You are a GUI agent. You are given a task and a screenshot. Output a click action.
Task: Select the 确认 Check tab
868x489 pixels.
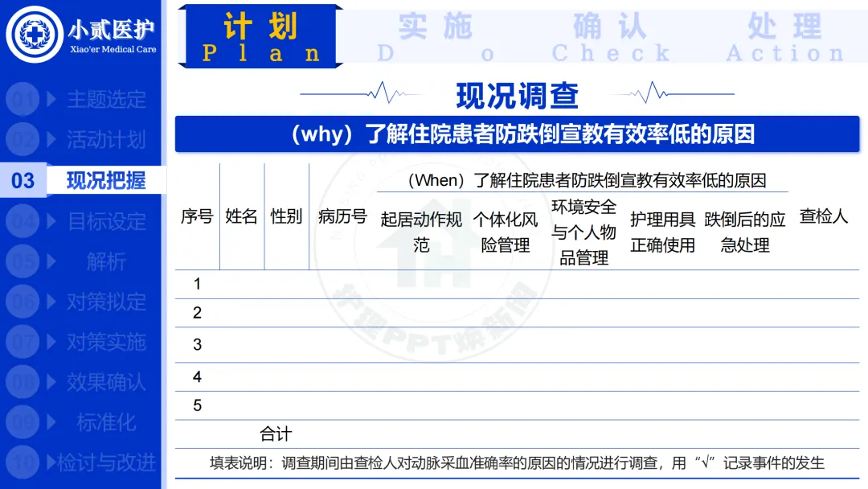(x=610, y=38)
